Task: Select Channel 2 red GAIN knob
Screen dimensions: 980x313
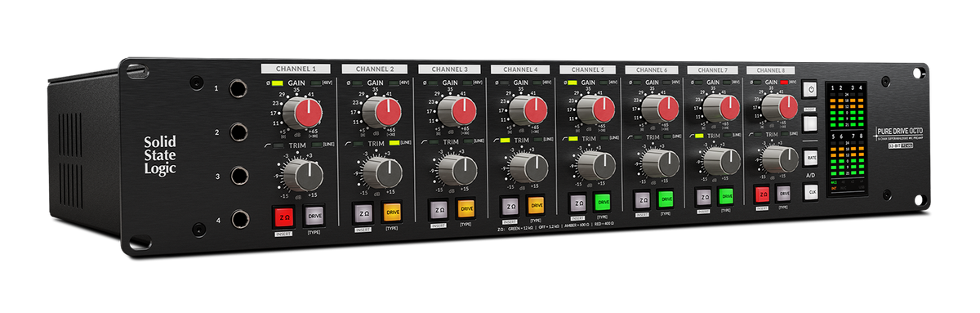Action: pos(382,111)
